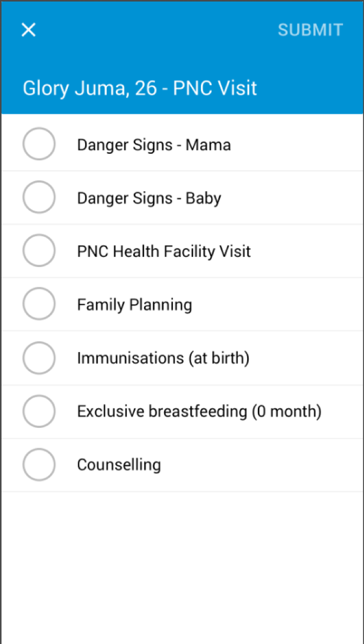The width and height of the screenshot is (364, 644).
Task: Tap the Counselling task label
Action: 119,464
